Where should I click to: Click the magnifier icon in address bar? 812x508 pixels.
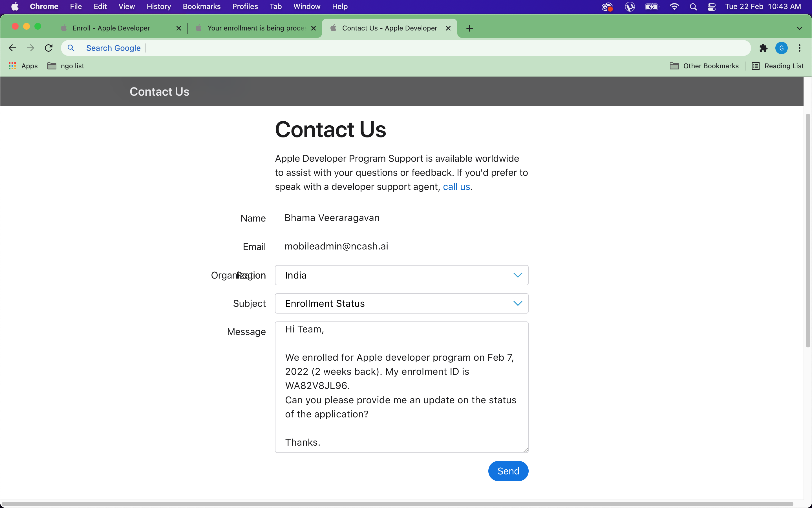[71, 48]
